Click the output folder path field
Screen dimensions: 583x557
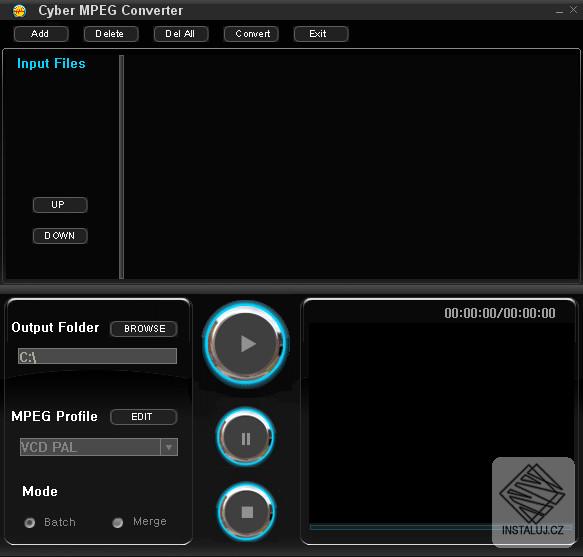pyautogui.click(x=97, y=356)
